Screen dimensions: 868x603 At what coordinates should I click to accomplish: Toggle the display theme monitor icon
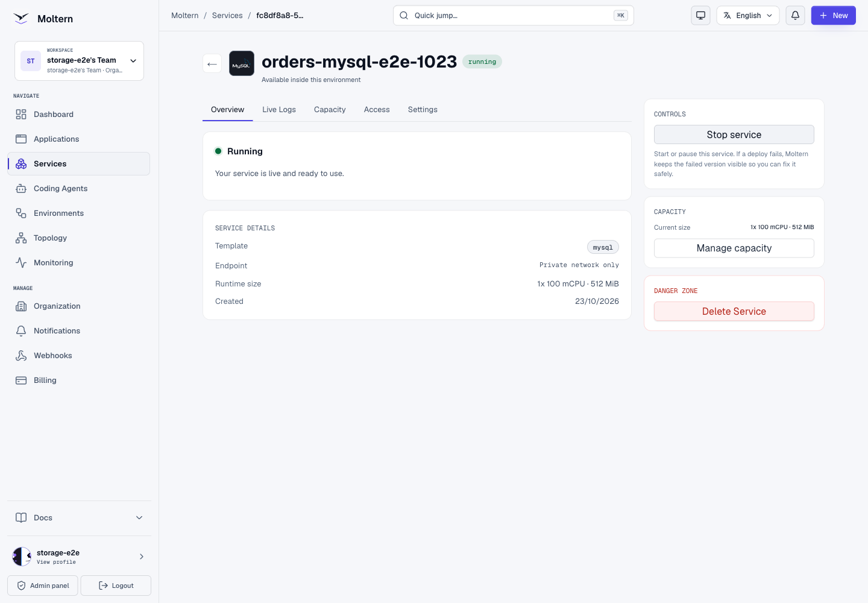pyautogui.click(x=700, y=16)
